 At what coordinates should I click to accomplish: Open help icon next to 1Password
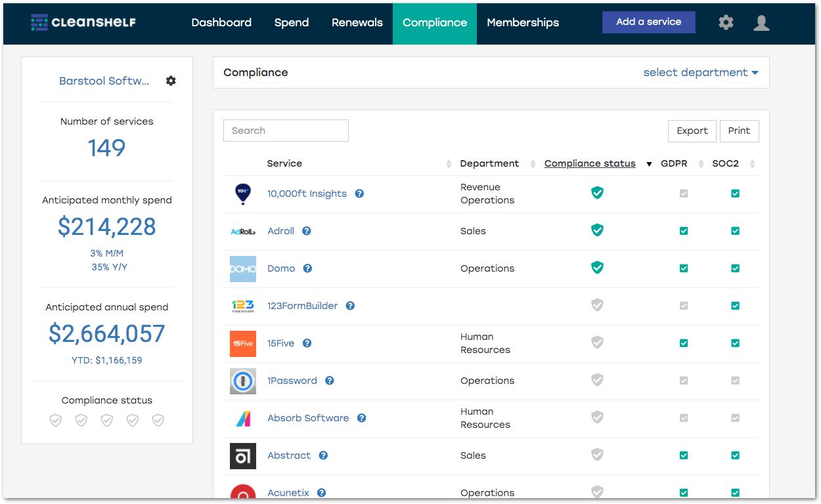point(330,381)
